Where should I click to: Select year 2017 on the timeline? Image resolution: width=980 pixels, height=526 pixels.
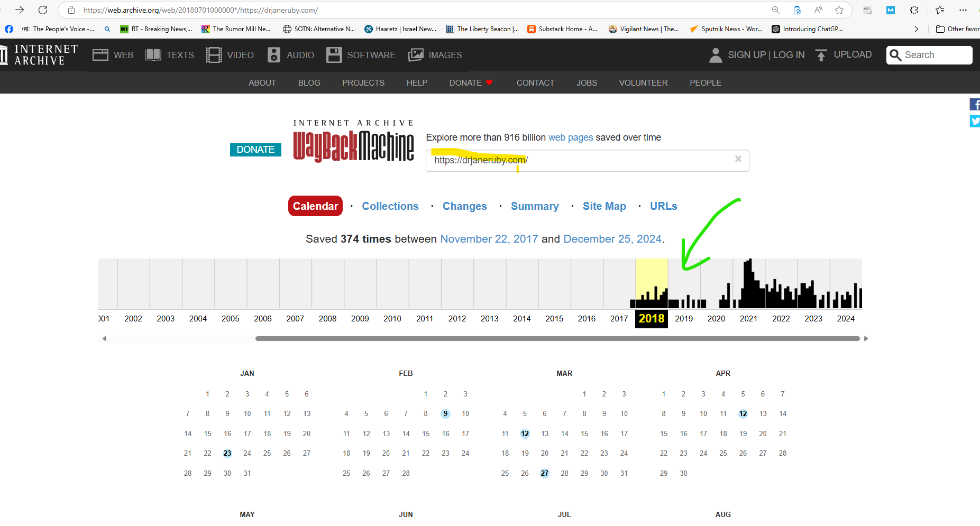[619, 319]
